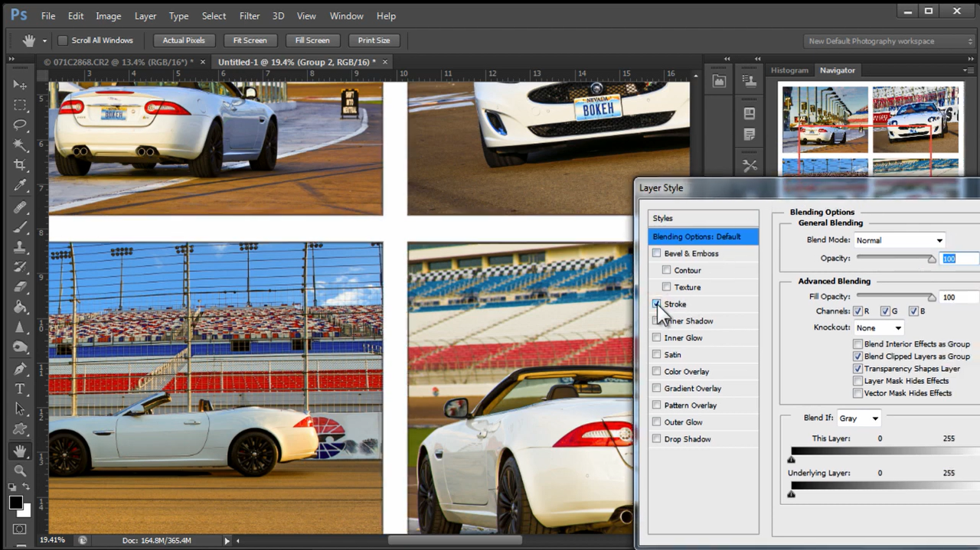Expand the Knockout dropdown
Viewport: 980px width, 550px height.
click(x=879, y=327)
